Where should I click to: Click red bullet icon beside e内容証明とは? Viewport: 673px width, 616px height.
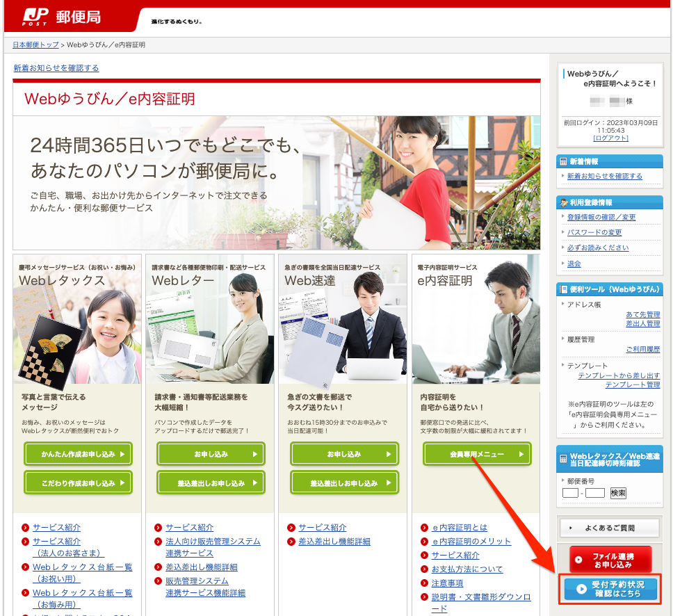click(x=424, y=528)
